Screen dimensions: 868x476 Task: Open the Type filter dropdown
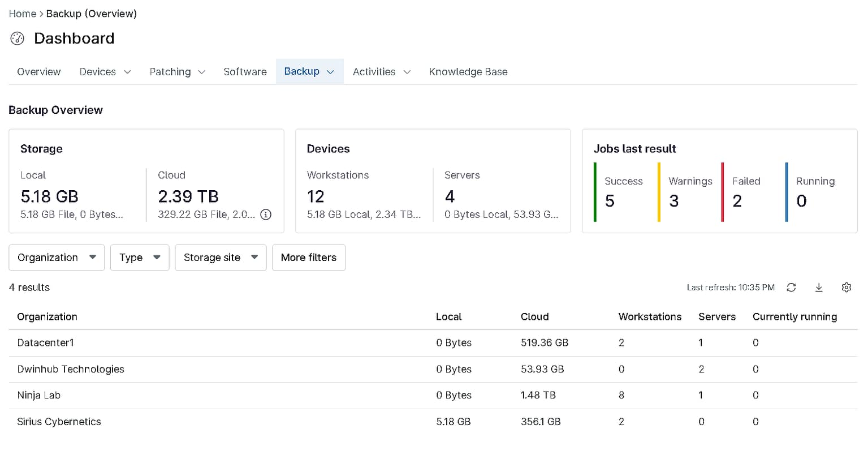point(139,258)
